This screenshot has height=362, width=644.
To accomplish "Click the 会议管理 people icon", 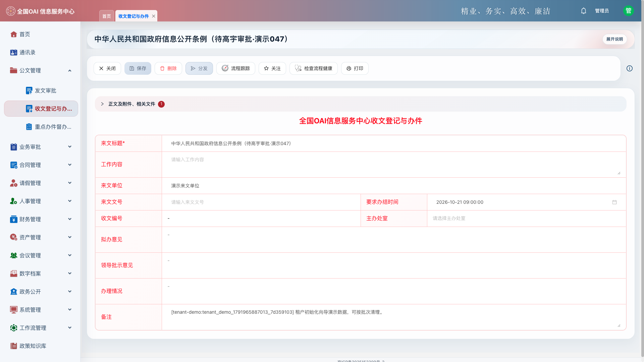I will pyautogui.click(x=14, y=255).
